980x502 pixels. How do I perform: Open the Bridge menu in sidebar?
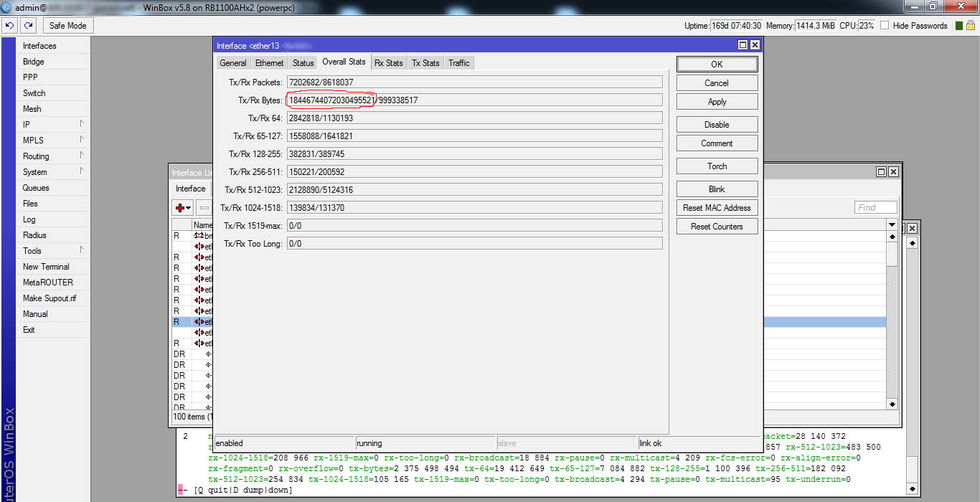(54, 62)
